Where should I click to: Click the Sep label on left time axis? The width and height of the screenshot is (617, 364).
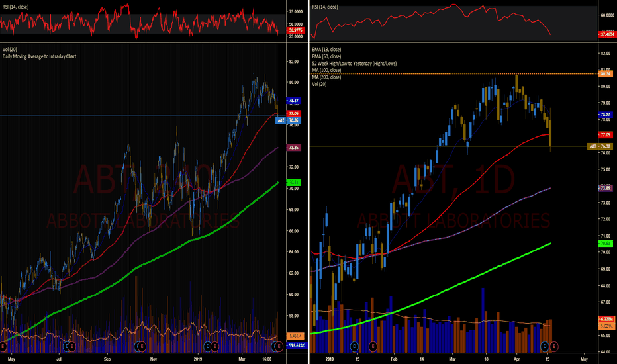107,359
